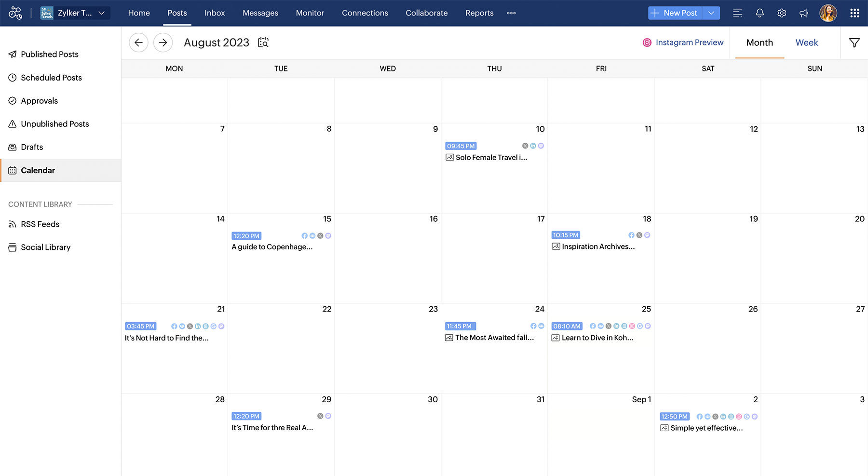Open the Zoho Social logo icon

[x=15, y=13]
